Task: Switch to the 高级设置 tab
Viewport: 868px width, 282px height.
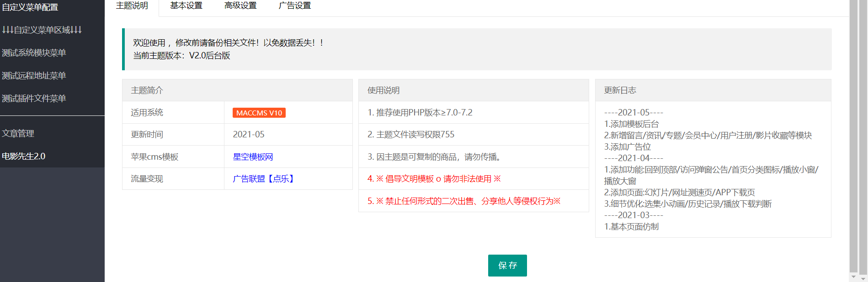Action: [240, 6]
